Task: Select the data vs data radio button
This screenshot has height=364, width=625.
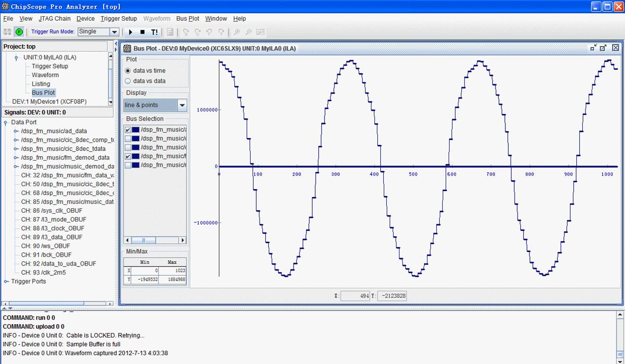Action: 128,81
